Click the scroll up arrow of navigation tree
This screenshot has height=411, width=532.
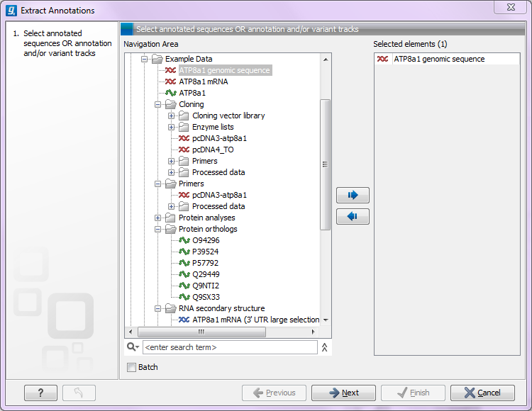pyautogui.click(x=326, y=60)
